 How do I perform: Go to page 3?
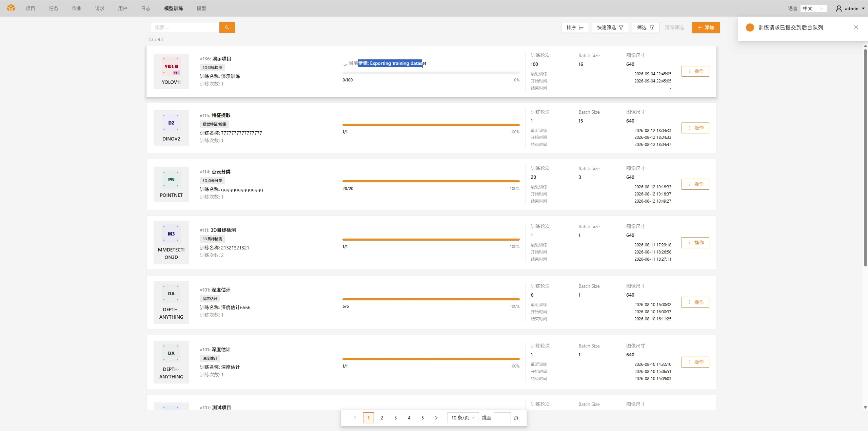(x=395, y=418)
